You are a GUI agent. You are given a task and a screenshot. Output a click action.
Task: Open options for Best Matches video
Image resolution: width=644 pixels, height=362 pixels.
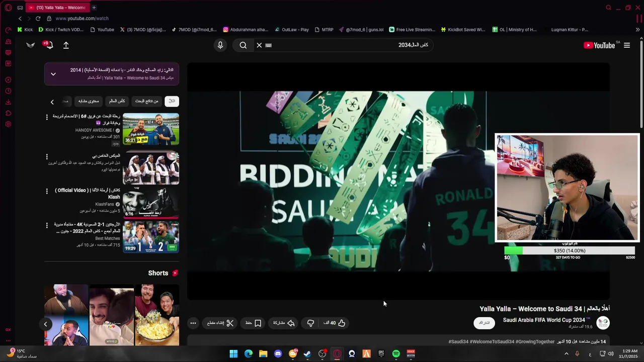47,225
